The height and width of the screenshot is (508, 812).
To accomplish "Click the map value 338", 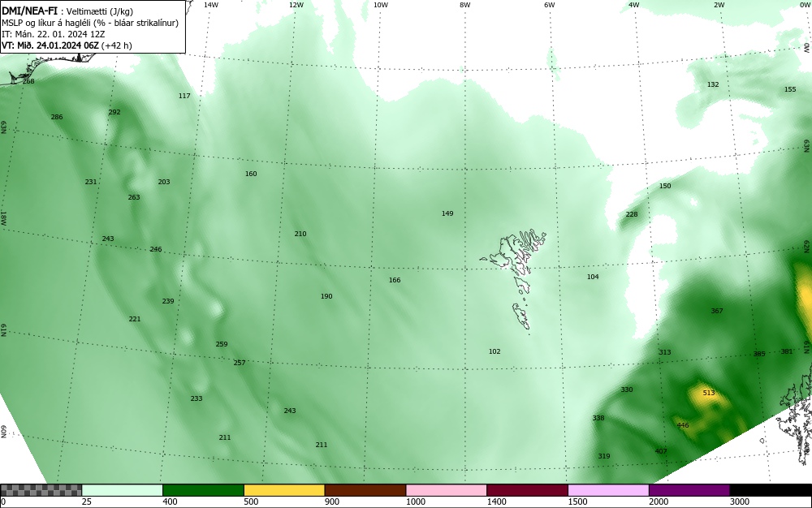I will pyautogui.click(x=598, y=418).
